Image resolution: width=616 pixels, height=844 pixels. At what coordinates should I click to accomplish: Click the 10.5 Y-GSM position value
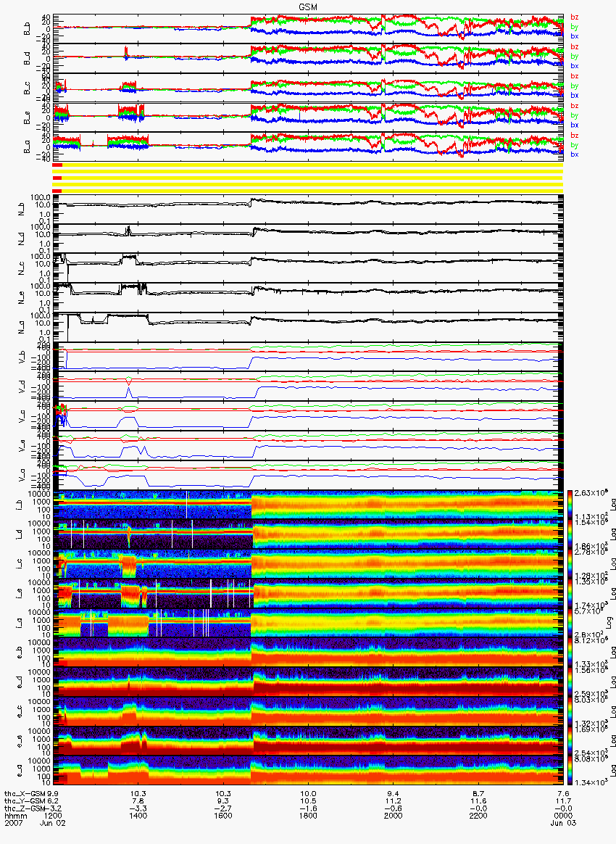(x=308, y=801)
